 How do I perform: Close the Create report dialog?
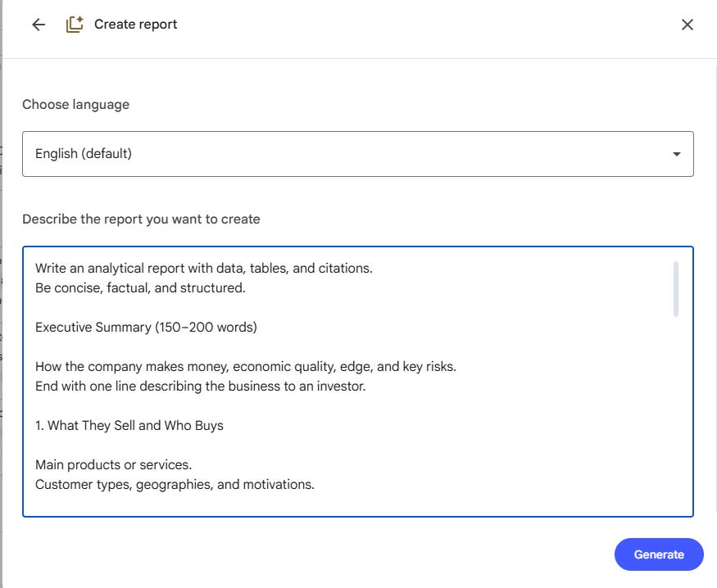click(x=687, y=25)
